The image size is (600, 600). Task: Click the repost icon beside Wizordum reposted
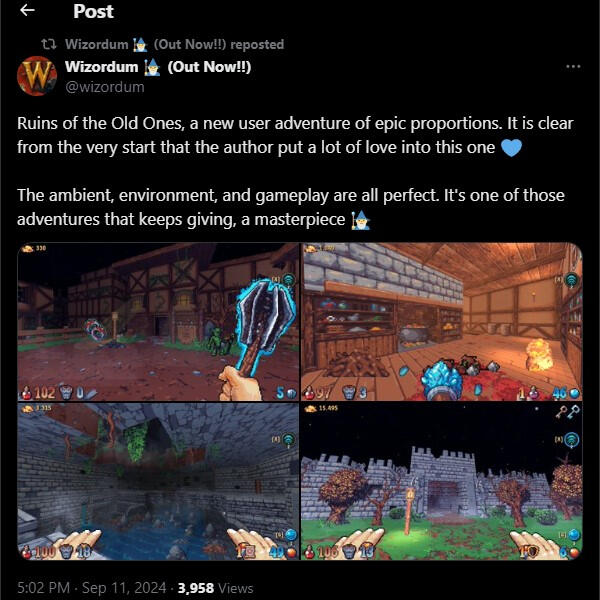click(x=49, y=44)
